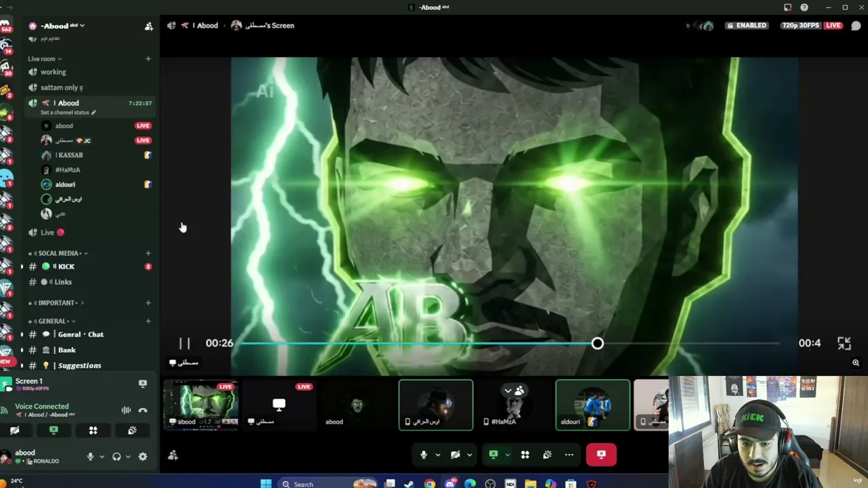Viewport: 868px width, 488px height.
Task: Open the 720p 30FPS stream quality indicator
Action: coord(801,26)
